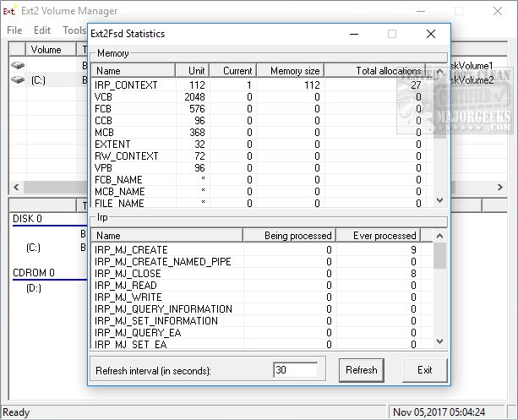518x420 pixels.
Task: Select CDROM 0 in the disk panel
Action: tap(33, 273)
